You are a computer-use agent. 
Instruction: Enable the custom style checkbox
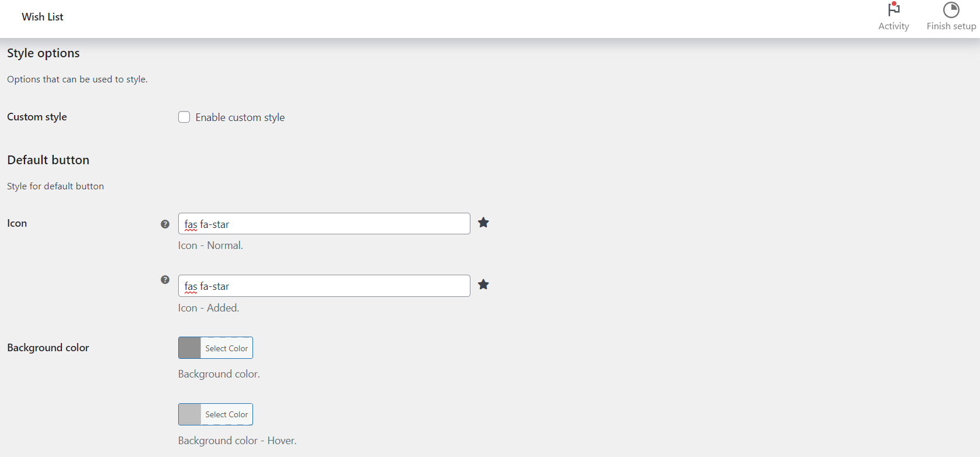(x=184, y=117)
